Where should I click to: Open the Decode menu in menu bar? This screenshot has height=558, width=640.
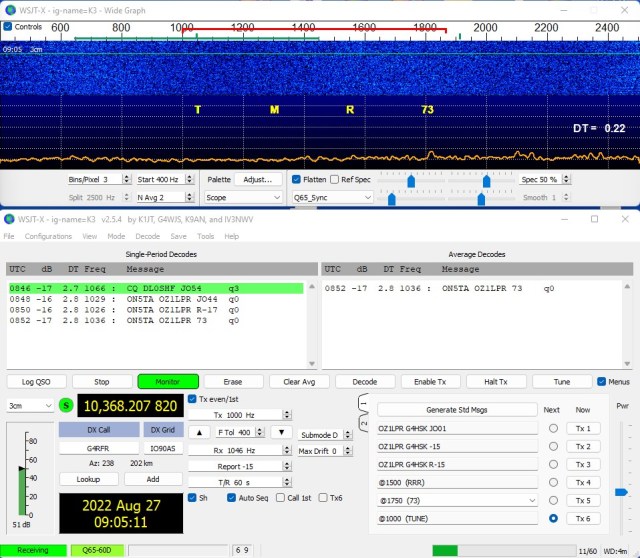[x=149, y=237]
